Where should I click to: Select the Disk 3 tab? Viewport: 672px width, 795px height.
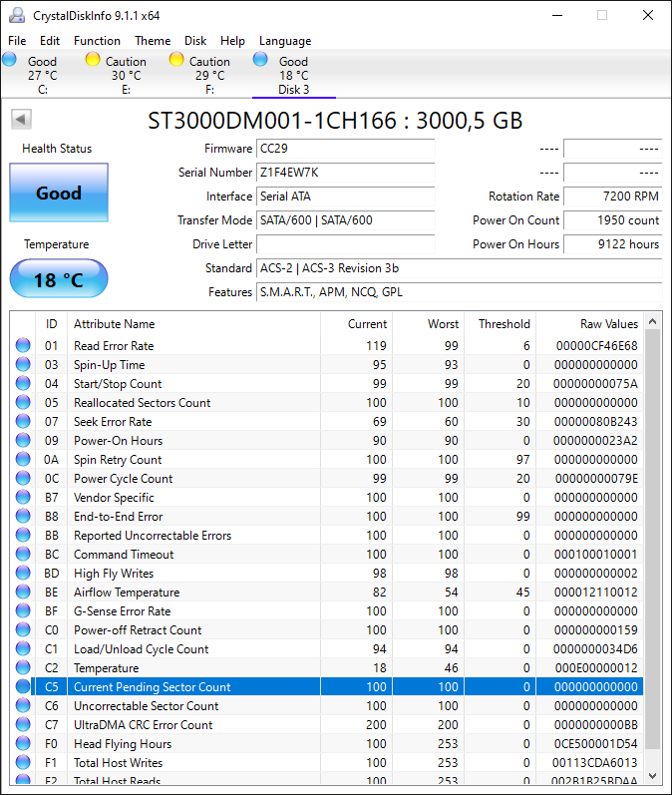[x=293, y=75]
